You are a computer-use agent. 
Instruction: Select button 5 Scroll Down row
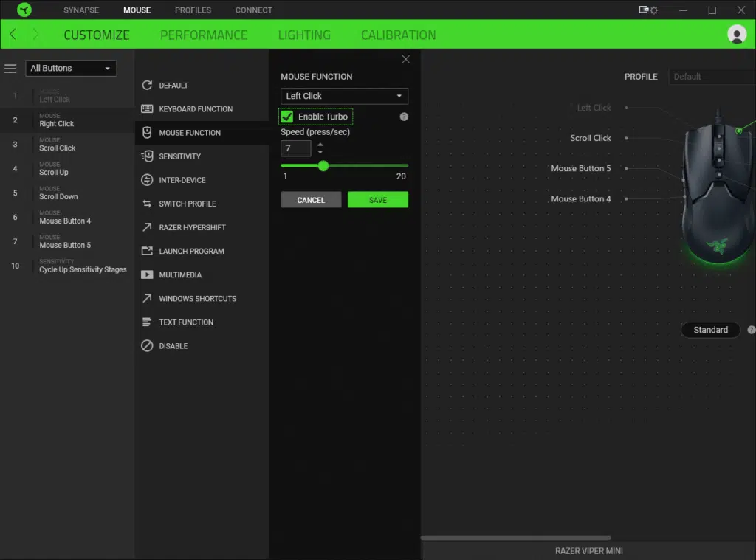[67, 193]
